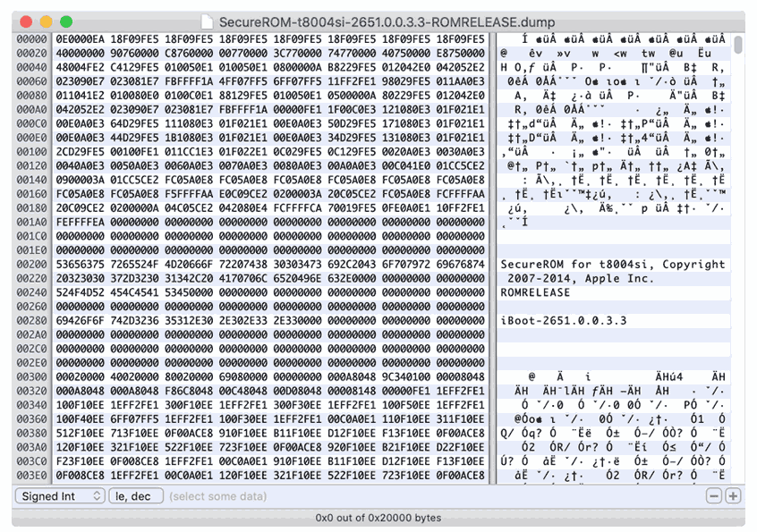Select hex word 0E0000EA in first row
This screenshot has height=532, width=757.
(81, 39)
